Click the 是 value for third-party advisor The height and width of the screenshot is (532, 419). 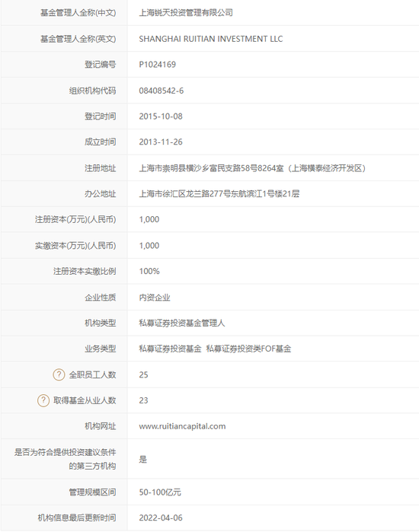(x=143, y=459)
